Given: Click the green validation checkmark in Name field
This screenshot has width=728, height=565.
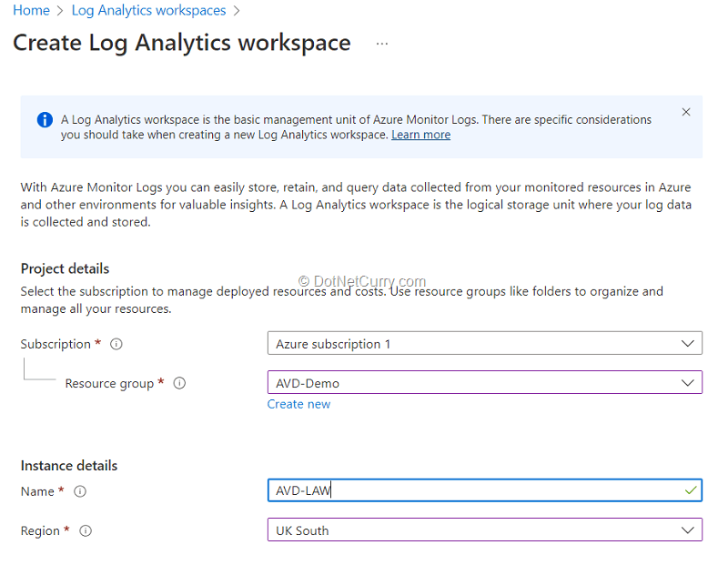Looking at the screenshot, I should (x=691, y=490).
